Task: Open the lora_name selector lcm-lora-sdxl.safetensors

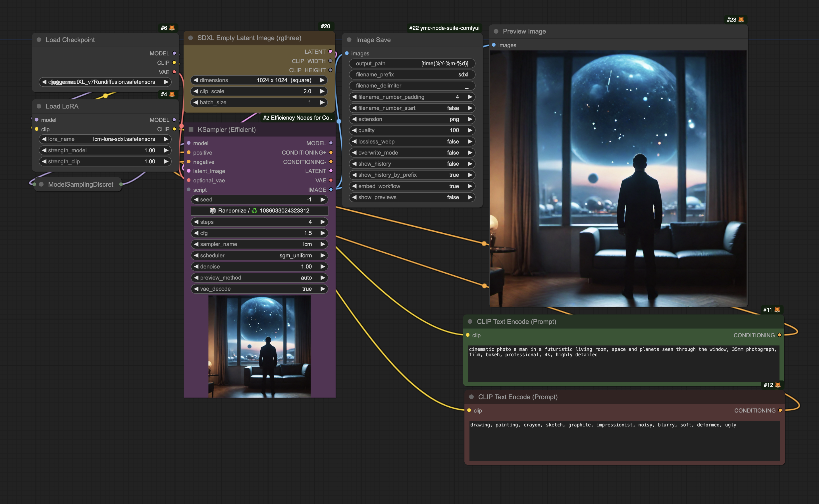Action: [105, 139]
